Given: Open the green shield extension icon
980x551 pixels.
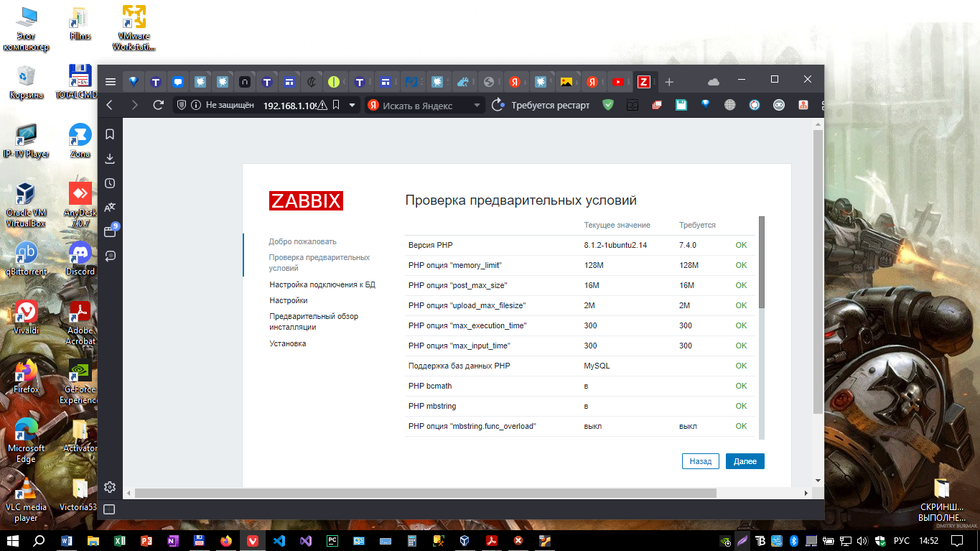Looking at the screenshot, I should click(608, 105).
